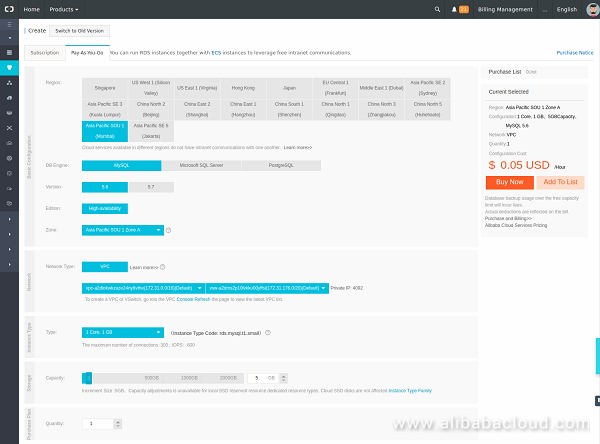Click the highlighted teal sidebar service icon

(x=9, y=68)
